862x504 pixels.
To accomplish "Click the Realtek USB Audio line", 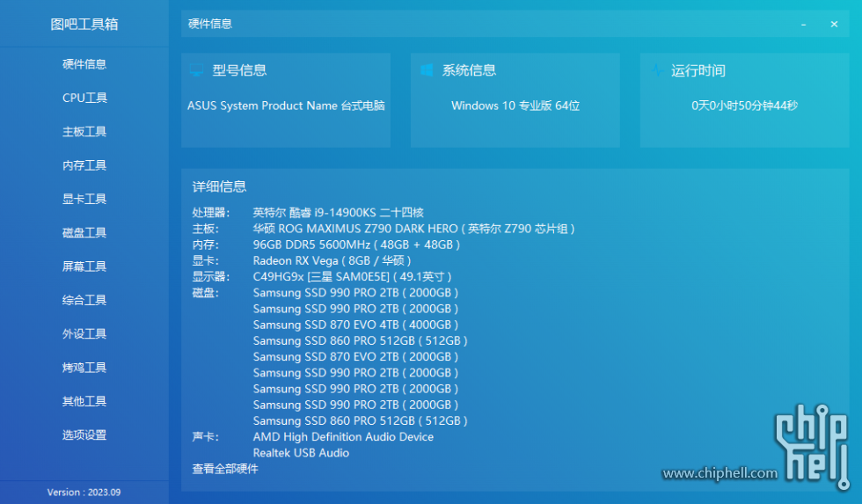I will (x=301, y=453).
